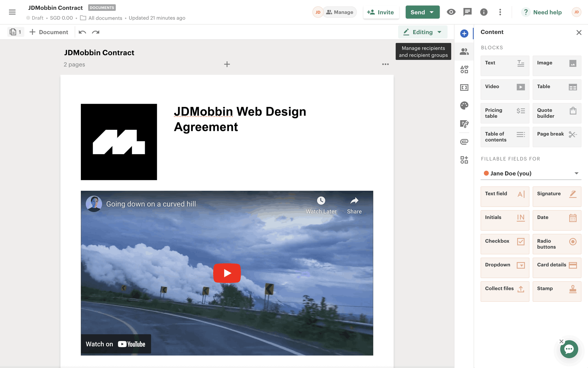Open the user avatar in top right corner
The width and height of the screenshot is (588, 368).
click(x=576, y=12)
